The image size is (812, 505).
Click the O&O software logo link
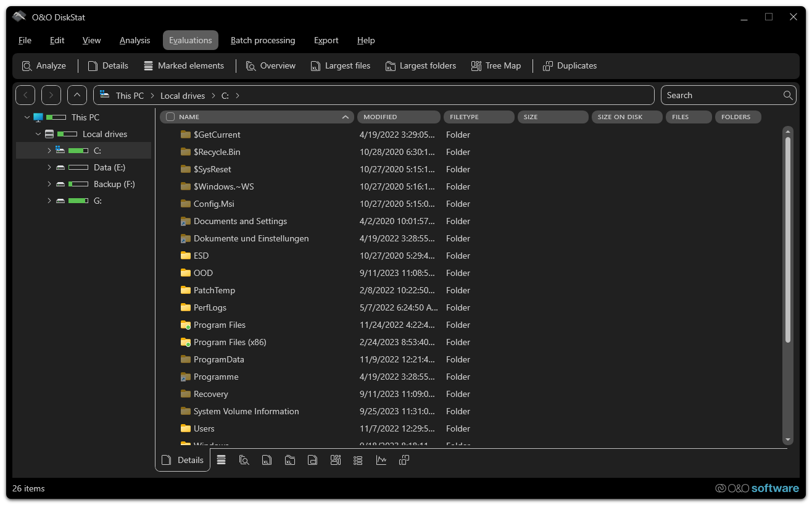point(757,488)
